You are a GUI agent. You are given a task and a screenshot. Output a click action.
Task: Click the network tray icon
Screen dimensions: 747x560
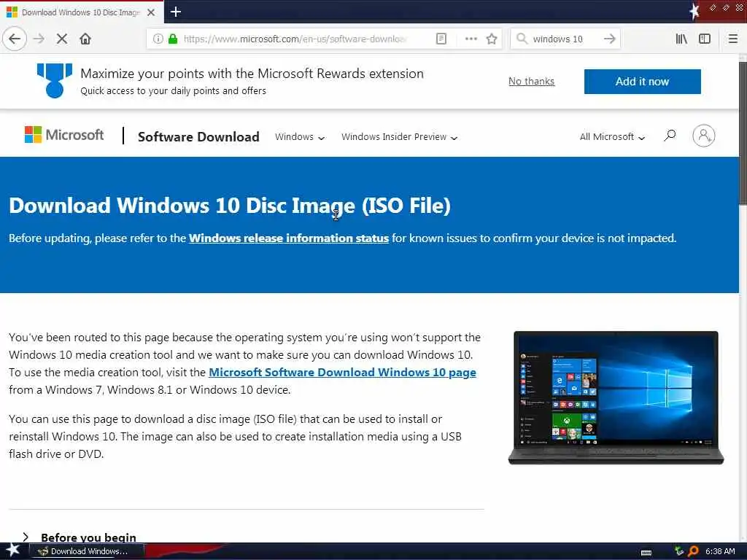click(x=679, y=551)
